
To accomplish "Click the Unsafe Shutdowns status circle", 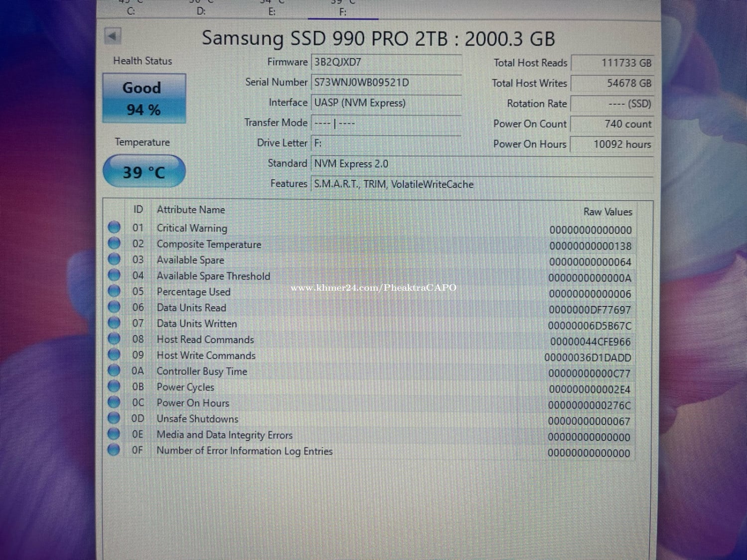I will pyautogui.click(x=114, y=418).
